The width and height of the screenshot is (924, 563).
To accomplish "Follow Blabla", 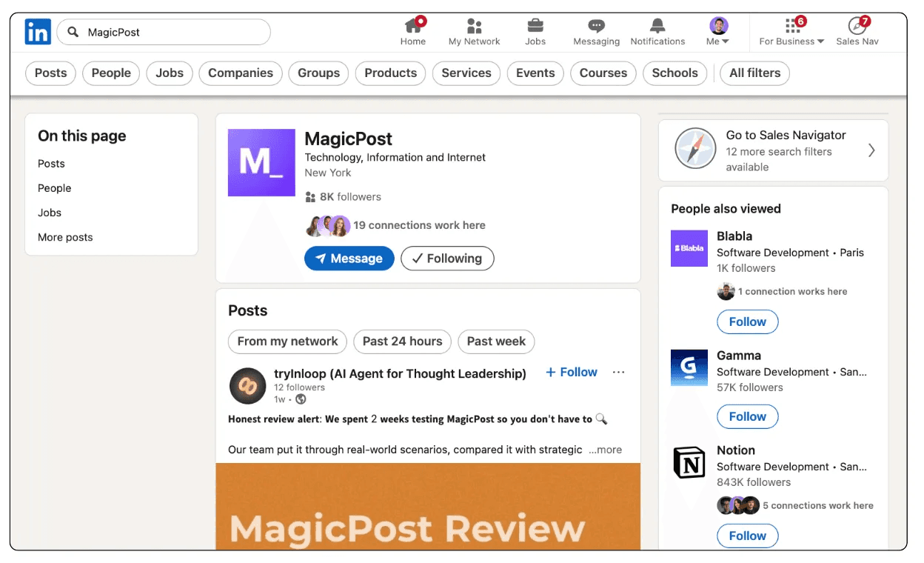I will pyautogui.click(x=748, y=322).
